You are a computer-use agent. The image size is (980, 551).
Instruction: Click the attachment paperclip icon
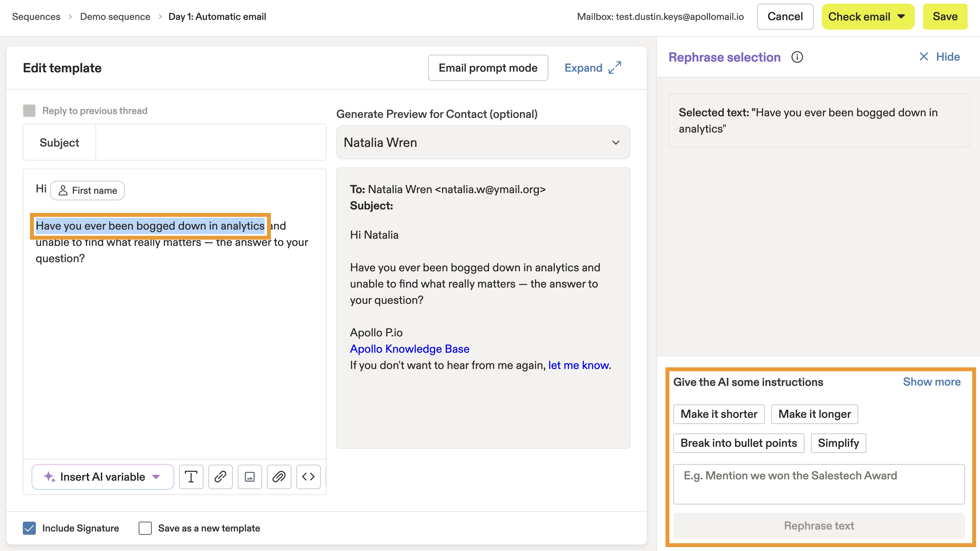[279, 476]
